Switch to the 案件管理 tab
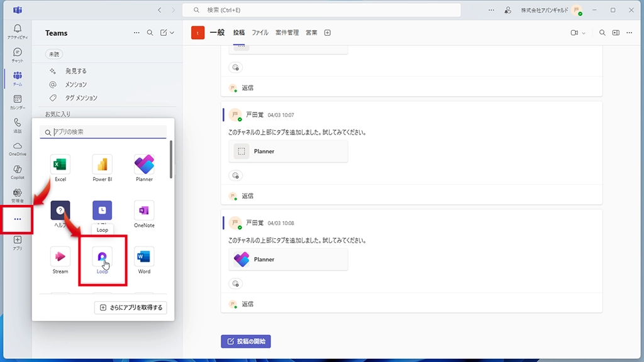This screenshot has width=644, height=362. point(287,33)
